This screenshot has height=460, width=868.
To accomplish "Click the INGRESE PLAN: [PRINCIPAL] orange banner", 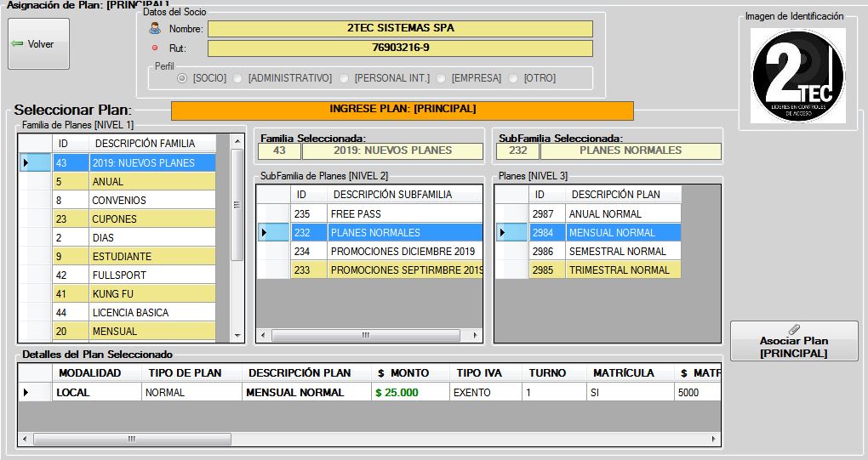I will (403, 110).
